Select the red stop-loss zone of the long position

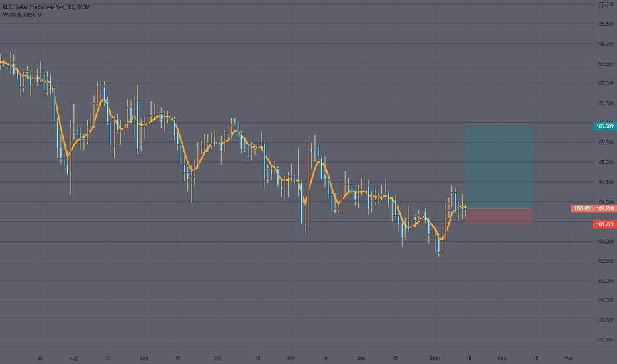499,216
